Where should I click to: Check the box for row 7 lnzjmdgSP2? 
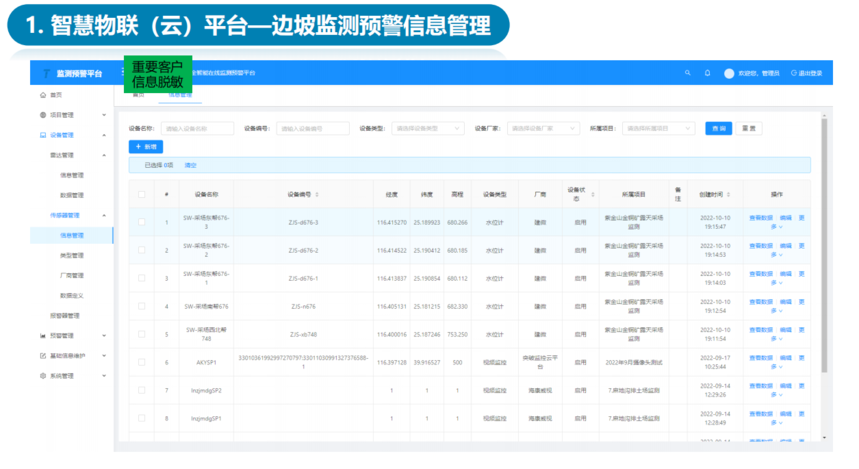[141, 390]
